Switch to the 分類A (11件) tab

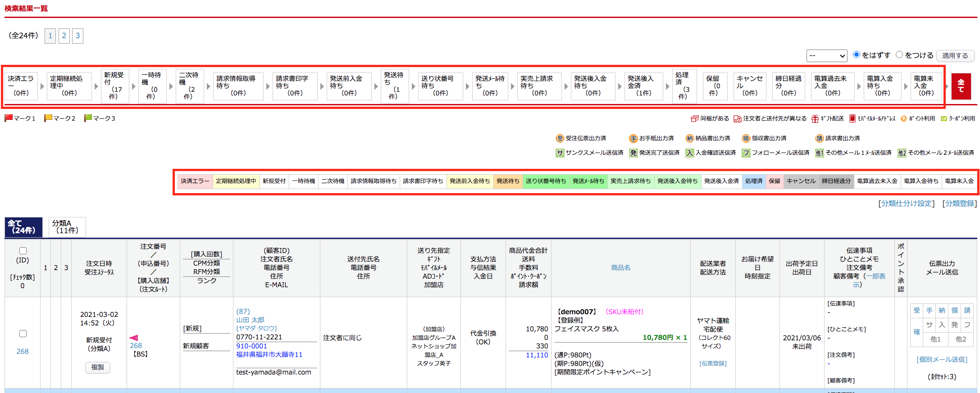(x=67, y=227)
